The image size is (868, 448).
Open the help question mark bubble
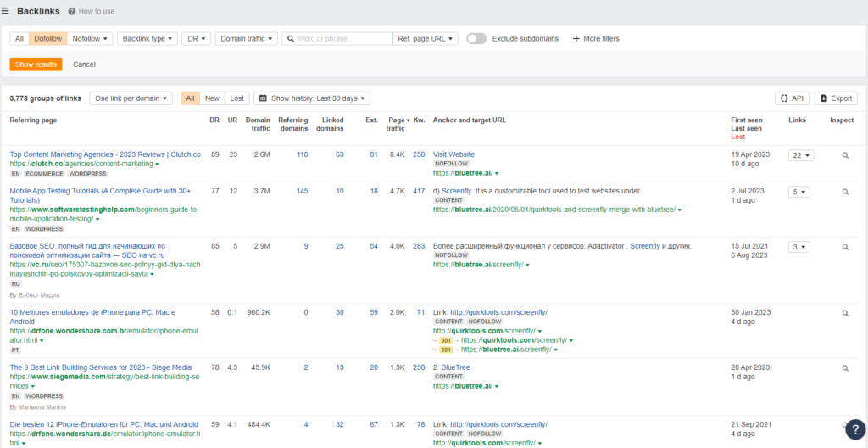[x=855, y=428]
